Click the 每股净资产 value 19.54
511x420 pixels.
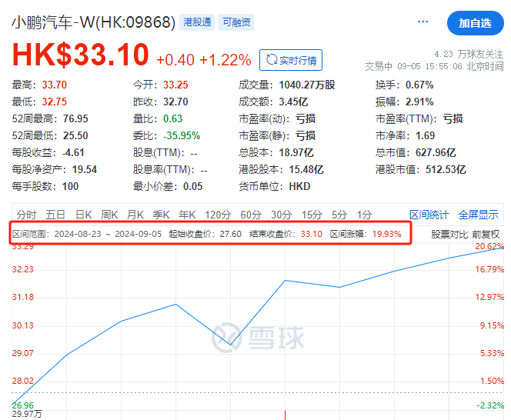coord(85,170)
